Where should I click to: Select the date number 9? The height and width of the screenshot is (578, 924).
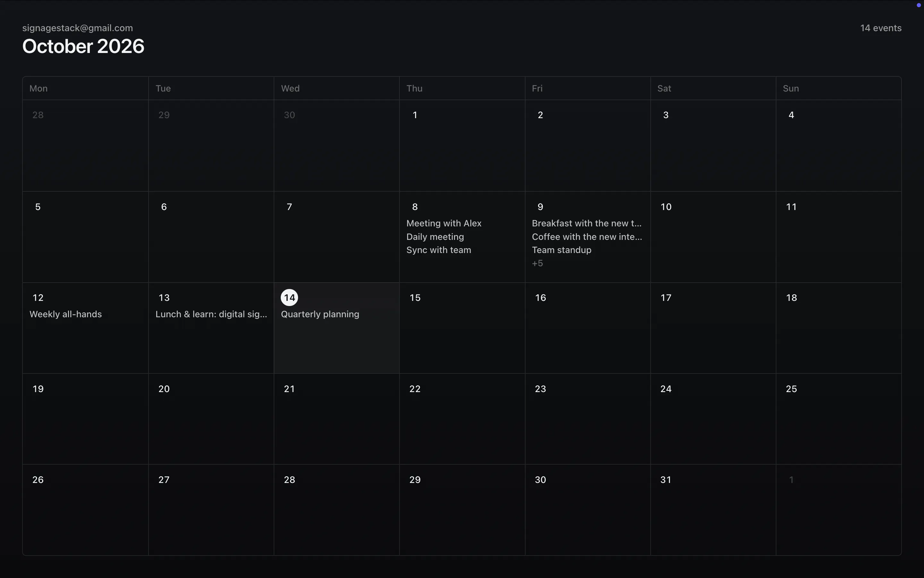[x=540, y=207]
